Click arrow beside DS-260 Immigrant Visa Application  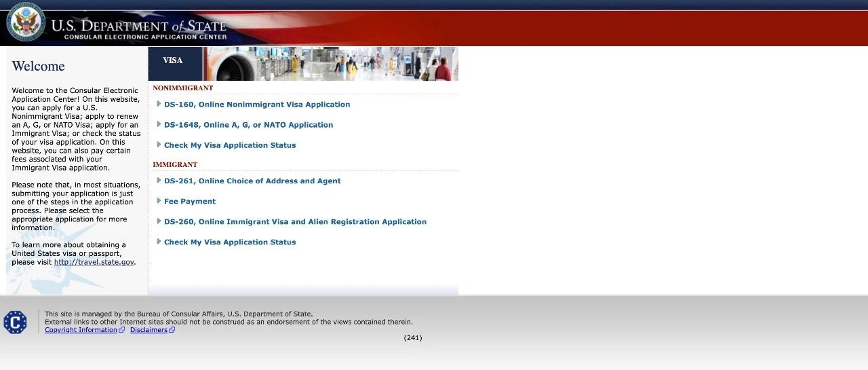(x=159, y=221)
